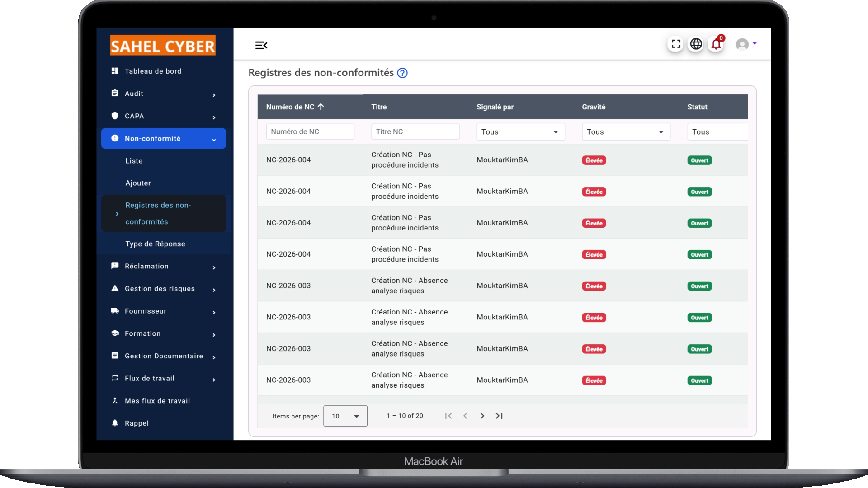Open the Signalé par filter dropdown
The image size is (868, 488).
click(520, 132)
